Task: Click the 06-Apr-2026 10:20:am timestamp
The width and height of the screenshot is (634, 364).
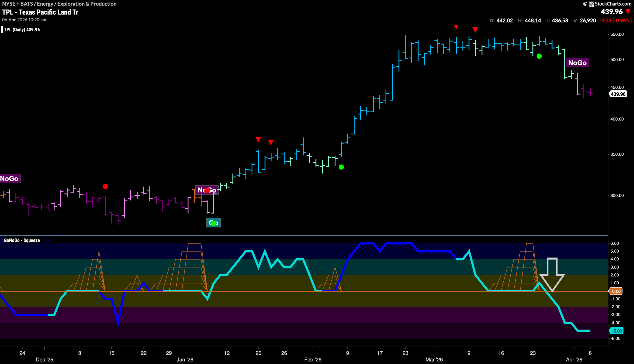Action: click(24, 20)
